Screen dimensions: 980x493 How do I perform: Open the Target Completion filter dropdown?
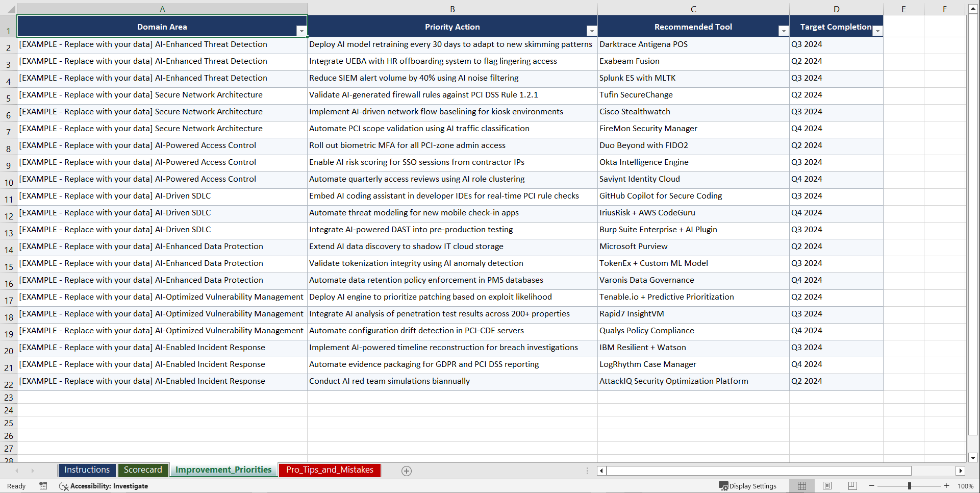pyautogui.click(x=877, y=31)
